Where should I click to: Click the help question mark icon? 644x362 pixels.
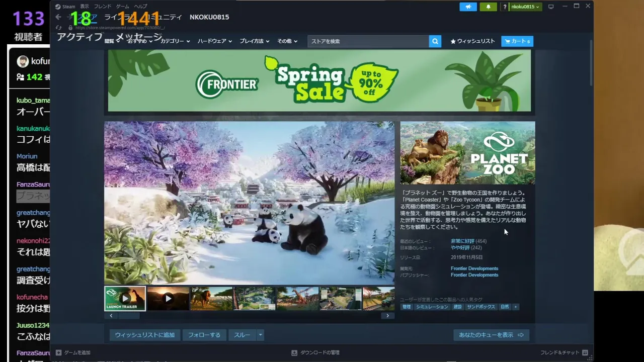click(x=505, y=7)
